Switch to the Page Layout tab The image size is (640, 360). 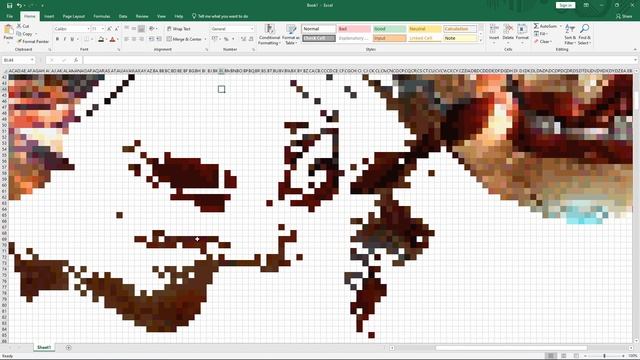(x=73, y=16)
